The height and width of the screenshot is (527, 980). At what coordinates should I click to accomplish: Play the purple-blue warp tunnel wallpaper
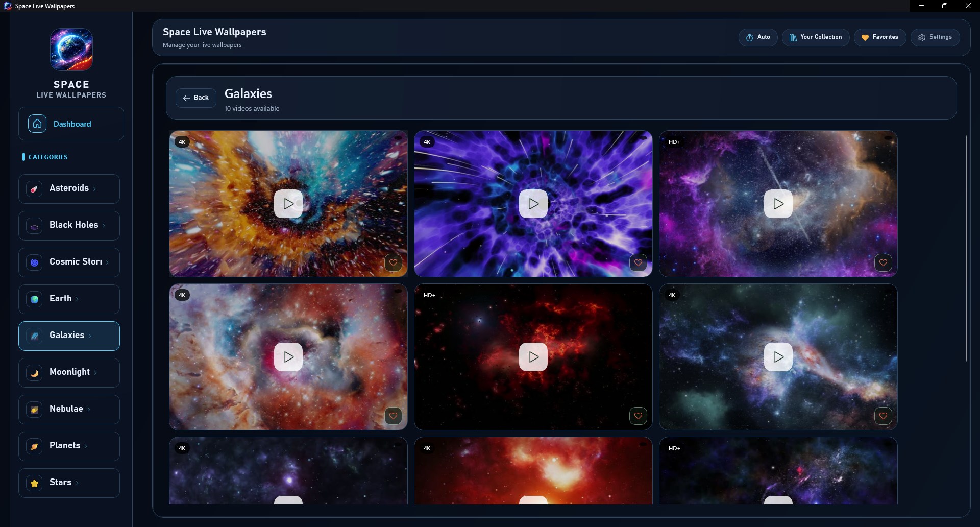pyautogui.click(x=533, y=204)
